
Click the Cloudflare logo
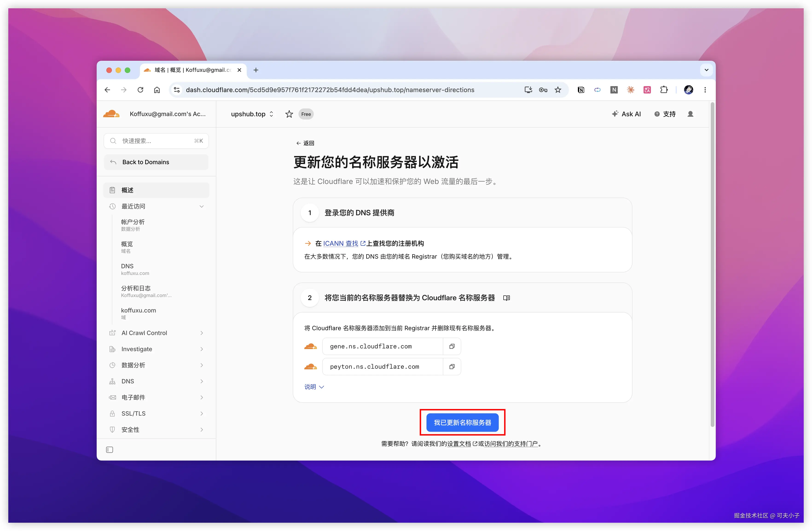(111, 114)
